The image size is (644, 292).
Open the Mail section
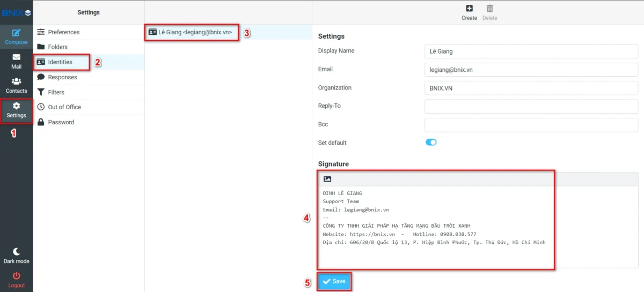click(x=16, y=61)
